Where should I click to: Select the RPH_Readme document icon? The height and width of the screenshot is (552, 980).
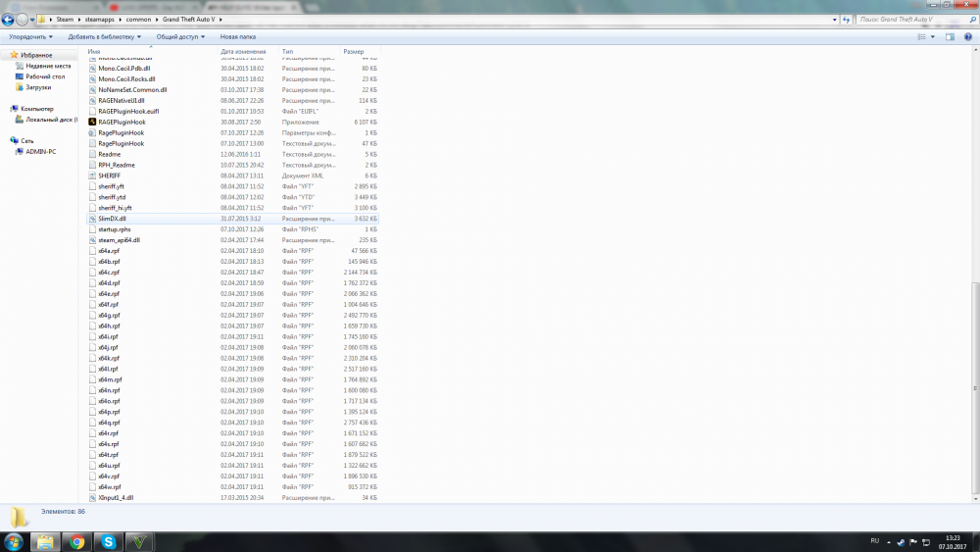(x=92, y=165)
